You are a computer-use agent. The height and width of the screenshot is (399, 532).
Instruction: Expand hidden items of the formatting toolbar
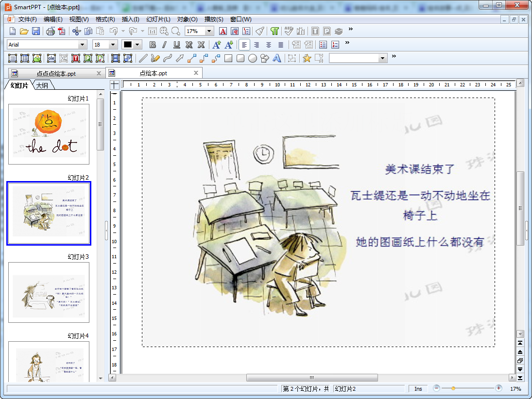tap(347, 43)
